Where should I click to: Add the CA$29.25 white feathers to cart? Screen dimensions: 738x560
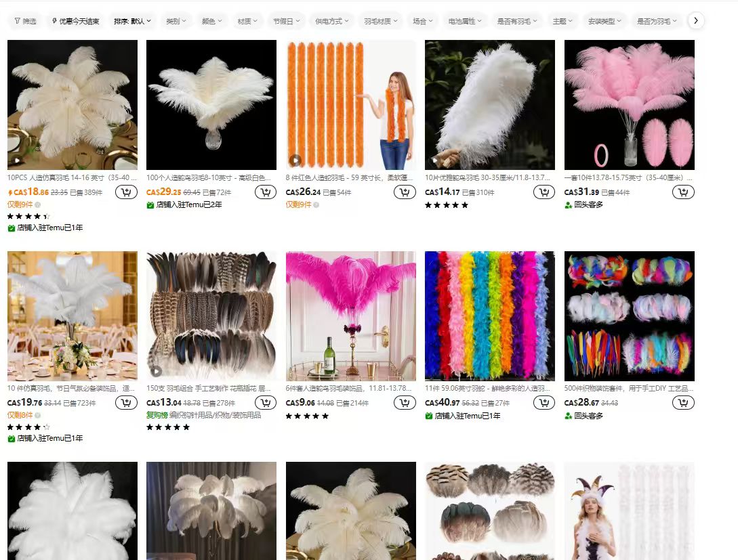click(x=266, y=192)
